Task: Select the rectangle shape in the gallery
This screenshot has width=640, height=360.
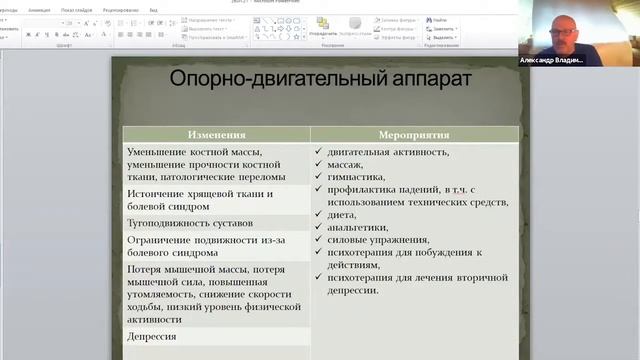Action: pyautogui.click(x=280, y=21)
